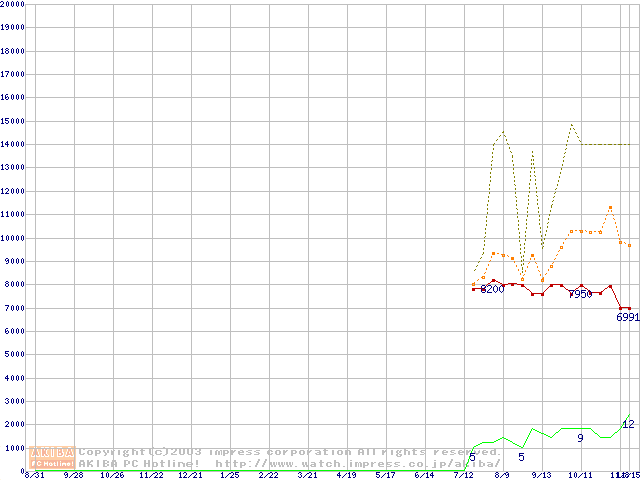Select the 5000 y-axis label
Image resolution: width=640 pixels, height=480 pixels.
[x=15, y=354]
